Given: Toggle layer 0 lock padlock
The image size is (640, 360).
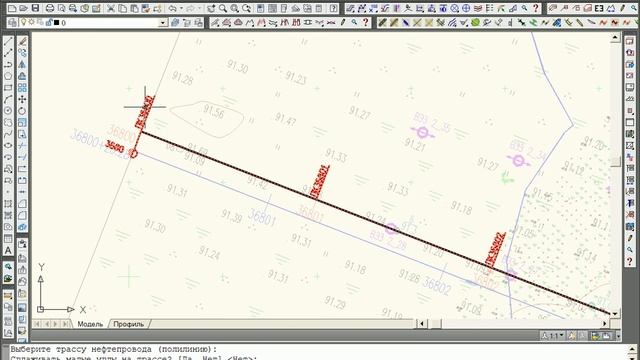Looking at the screenshot, I should [49, 22].
